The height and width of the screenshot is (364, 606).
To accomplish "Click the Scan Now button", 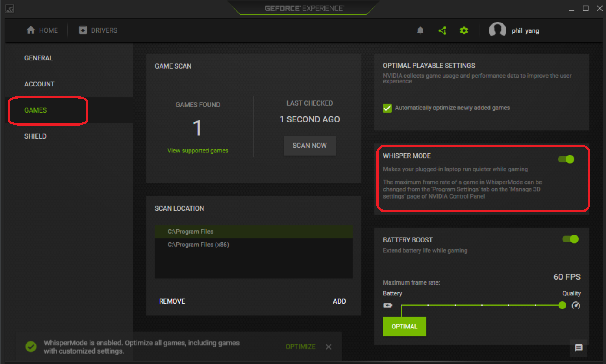I will [x=310, y=146].
